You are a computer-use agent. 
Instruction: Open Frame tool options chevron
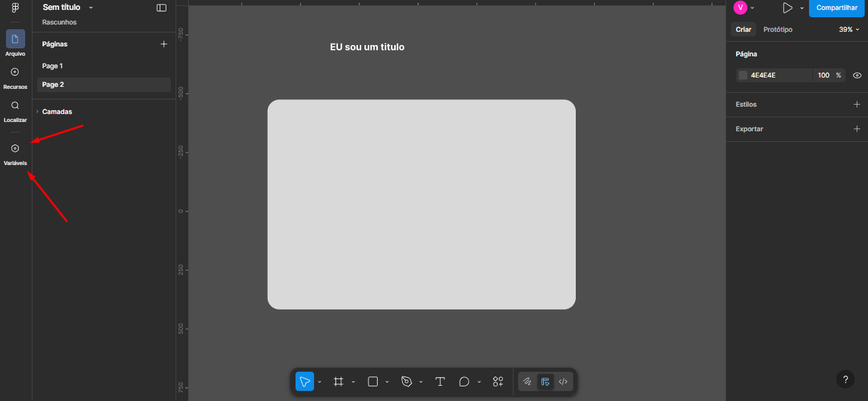pos(353,382)
